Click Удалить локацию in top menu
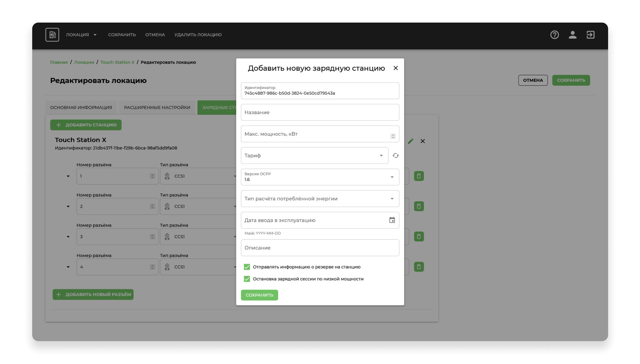The height and width of the screenshot is (364, 640). [198, 35]
